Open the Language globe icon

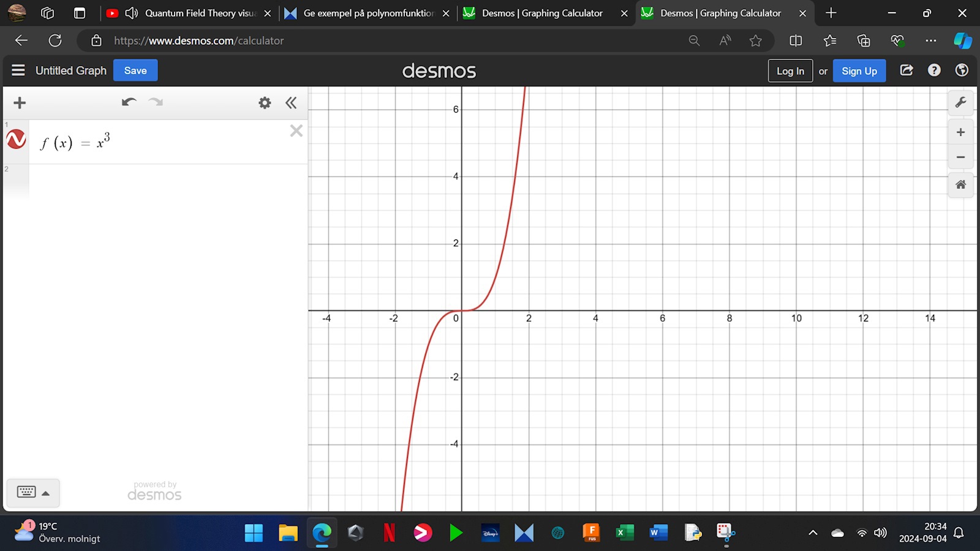pos(962,70)
